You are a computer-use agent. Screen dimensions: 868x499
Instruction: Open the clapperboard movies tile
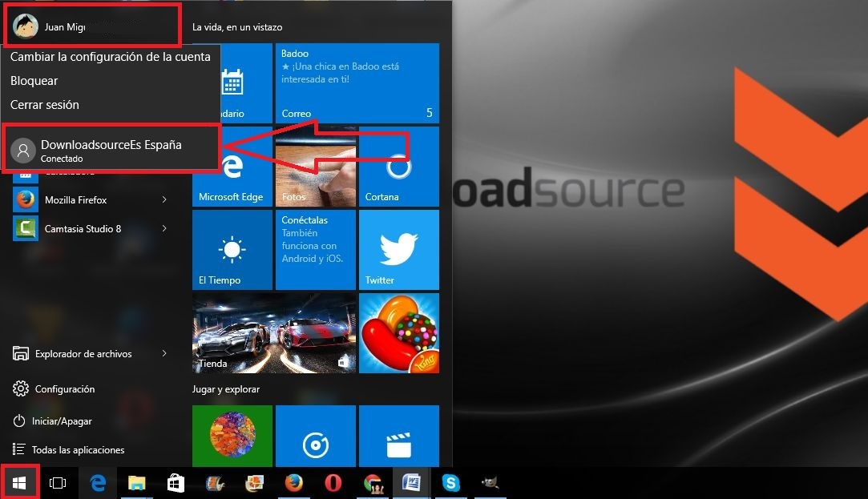[398, 436]
